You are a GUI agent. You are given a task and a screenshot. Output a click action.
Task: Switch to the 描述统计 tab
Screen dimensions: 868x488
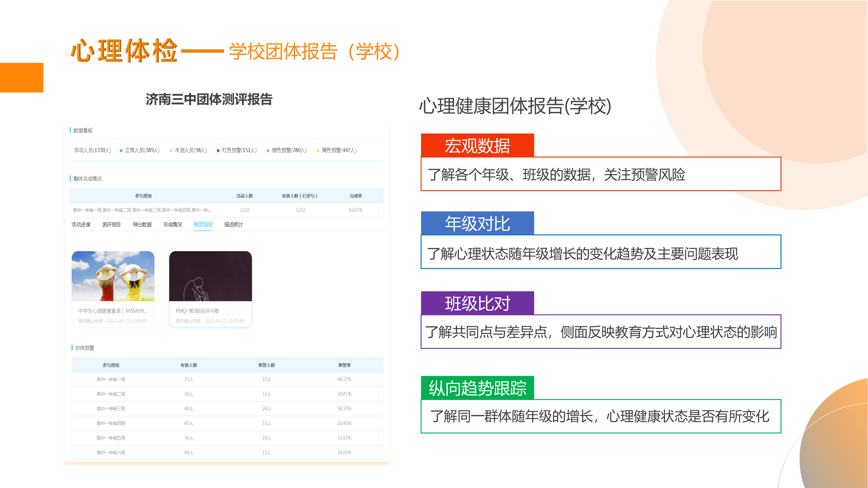coord(233,225)
